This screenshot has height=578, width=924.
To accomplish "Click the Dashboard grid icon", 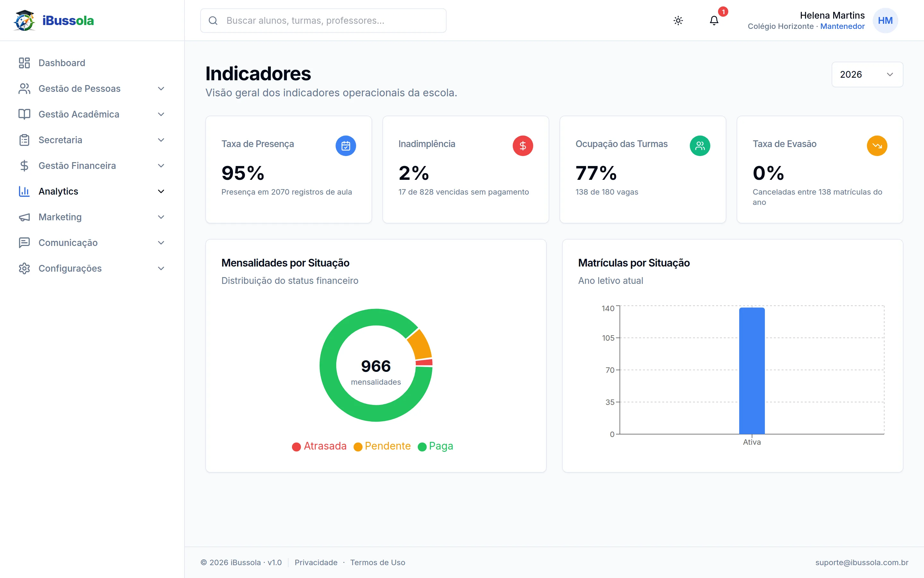I will pos(24,63).
